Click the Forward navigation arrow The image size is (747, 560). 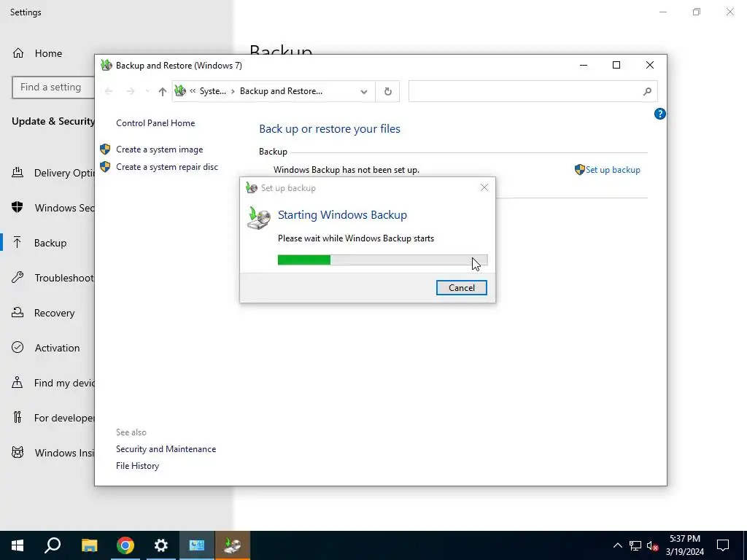(x=131, y=91)
